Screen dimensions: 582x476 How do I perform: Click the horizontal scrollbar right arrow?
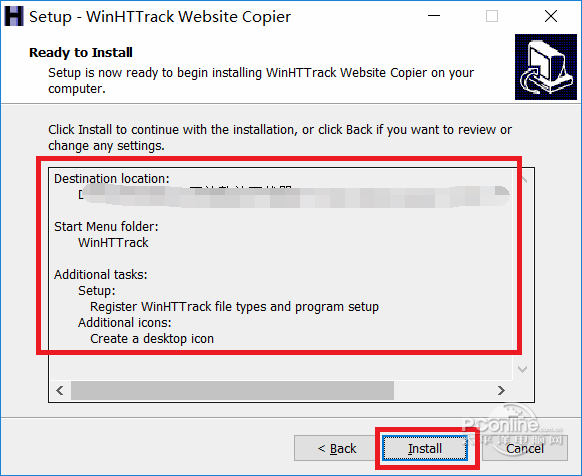click(x=501, y=390)
